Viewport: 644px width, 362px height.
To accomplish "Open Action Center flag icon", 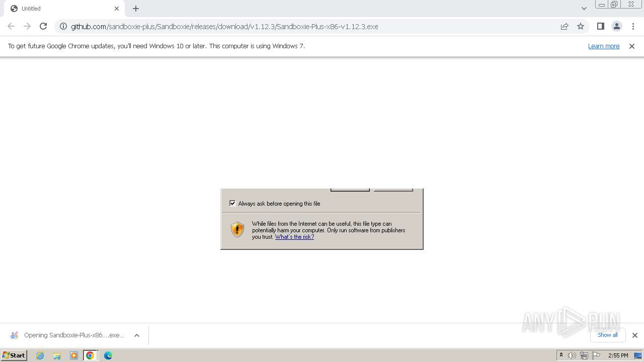I will [x=596, y=355].
